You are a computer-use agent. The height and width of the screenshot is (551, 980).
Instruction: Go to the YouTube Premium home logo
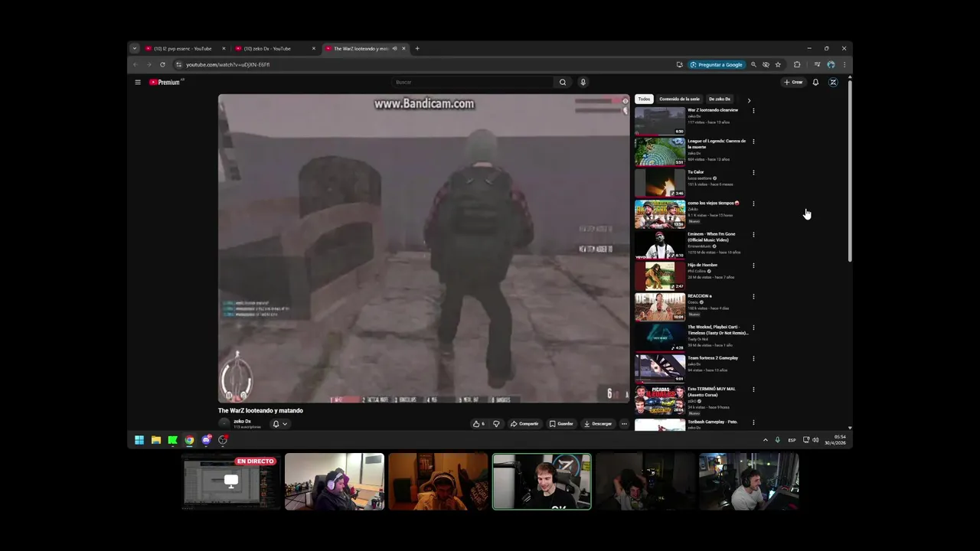(x=165, y=82)
